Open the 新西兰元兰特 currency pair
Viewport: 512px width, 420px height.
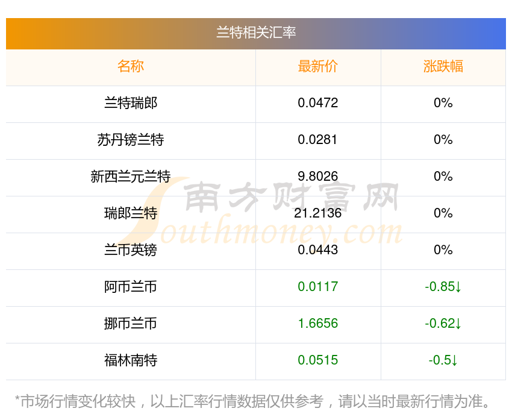click(x=131, y=177)
